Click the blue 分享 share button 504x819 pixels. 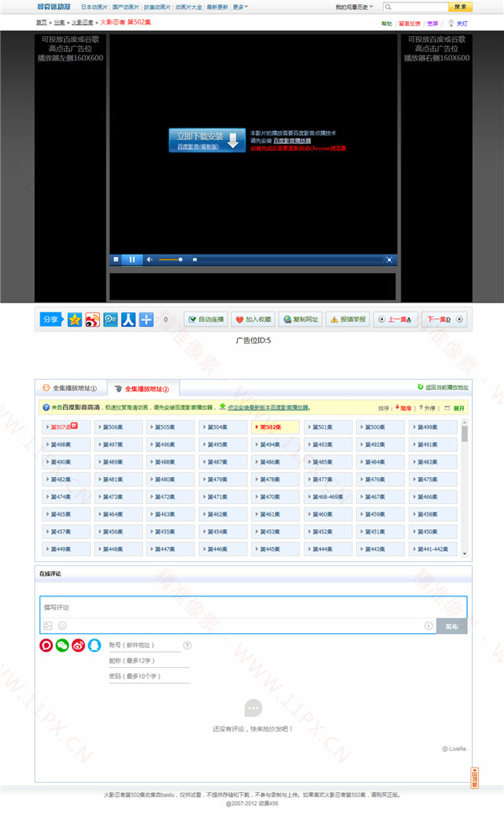(x=51, y=319)
